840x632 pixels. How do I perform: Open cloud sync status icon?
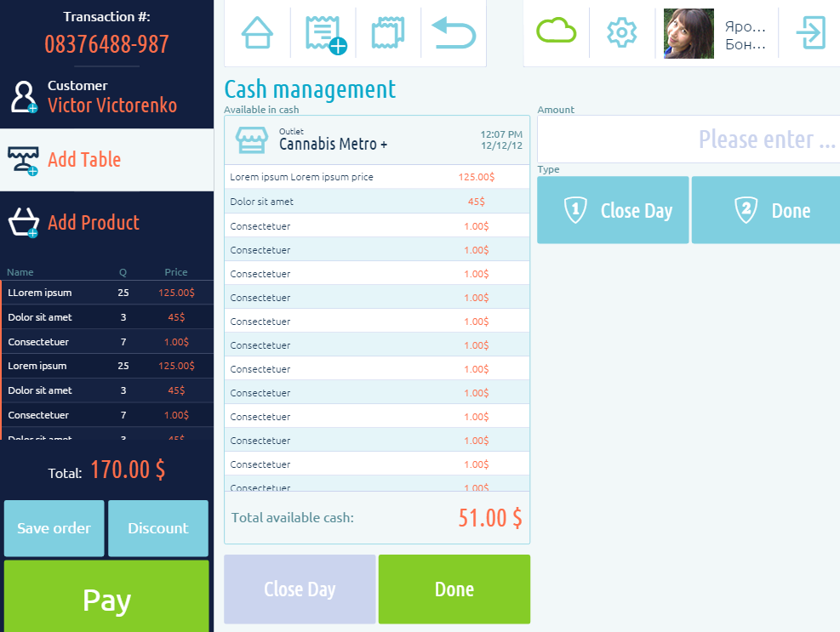pyautogui.click(x=556, y=31)
